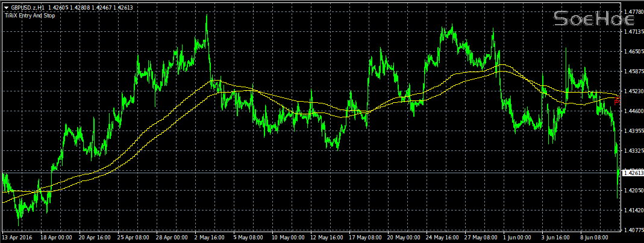Click the red marker icon near price axis
644x243 pixels.
point(616,102)
